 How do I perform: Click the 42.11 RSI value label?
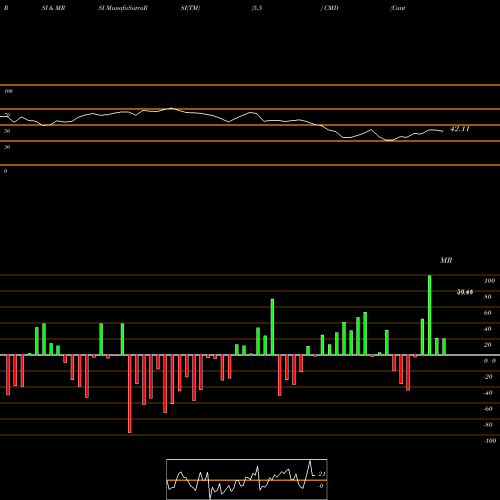click(x=460, y=129)
